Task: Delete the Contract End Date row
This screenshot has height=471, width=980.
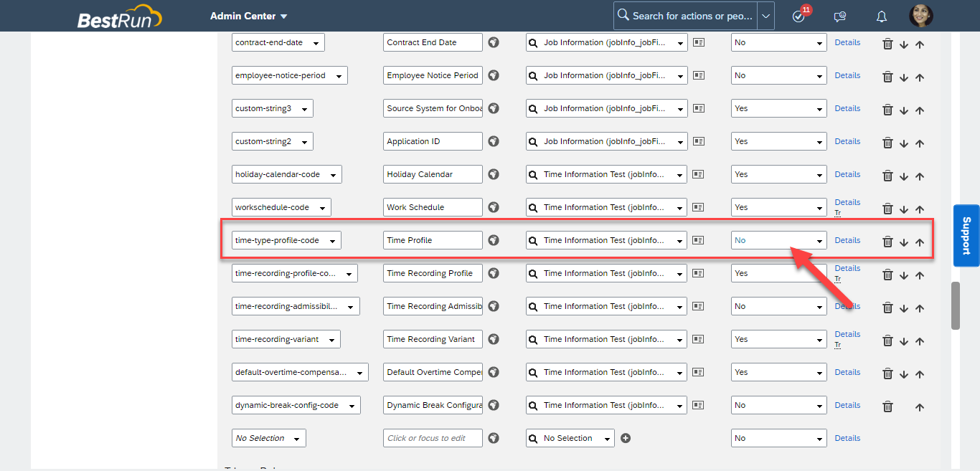Action: click(x=887, y=44)
